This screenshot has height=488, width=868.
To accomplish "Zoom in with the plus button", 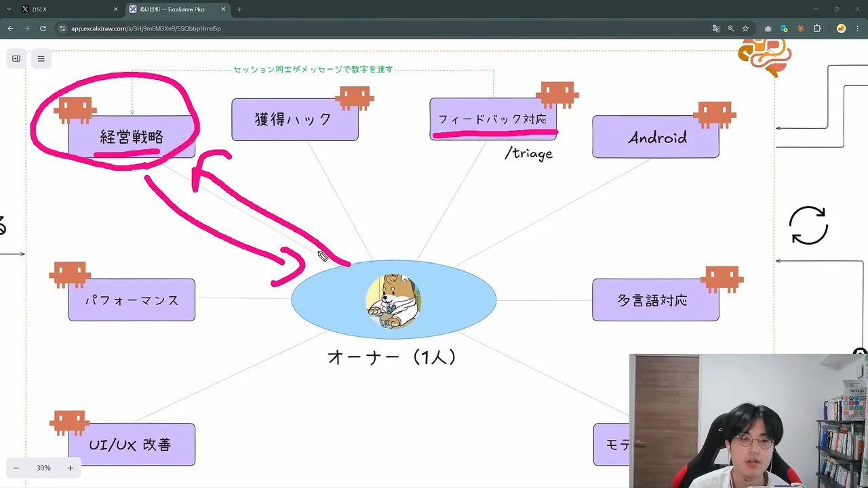I will 70,468.
